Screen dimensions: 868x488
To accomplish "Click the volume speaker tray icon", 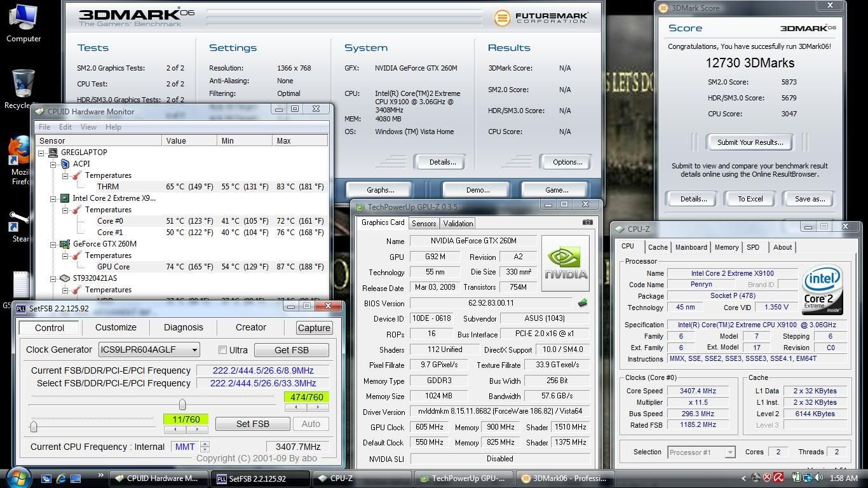I will 818,478.
